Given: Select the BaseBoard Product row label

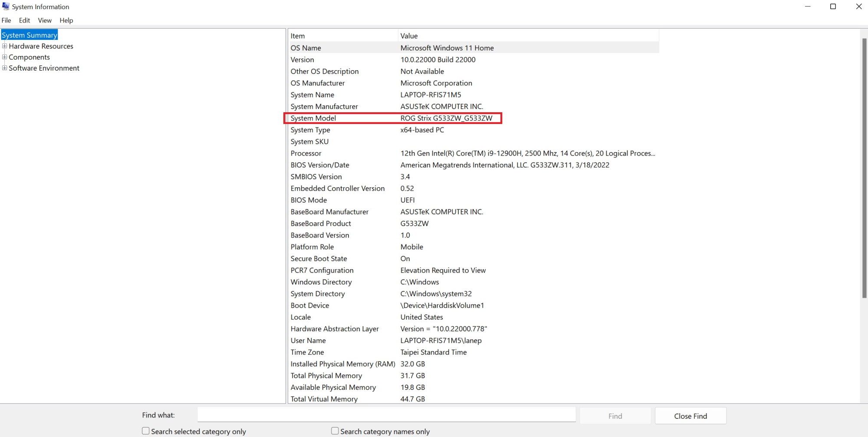Looking at the screenshot, I should 321,224.
